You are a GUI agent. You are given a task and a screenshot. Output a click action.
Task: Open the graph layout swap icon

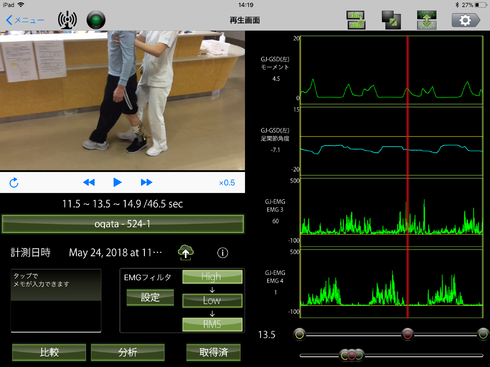click(x=356, y=20)
